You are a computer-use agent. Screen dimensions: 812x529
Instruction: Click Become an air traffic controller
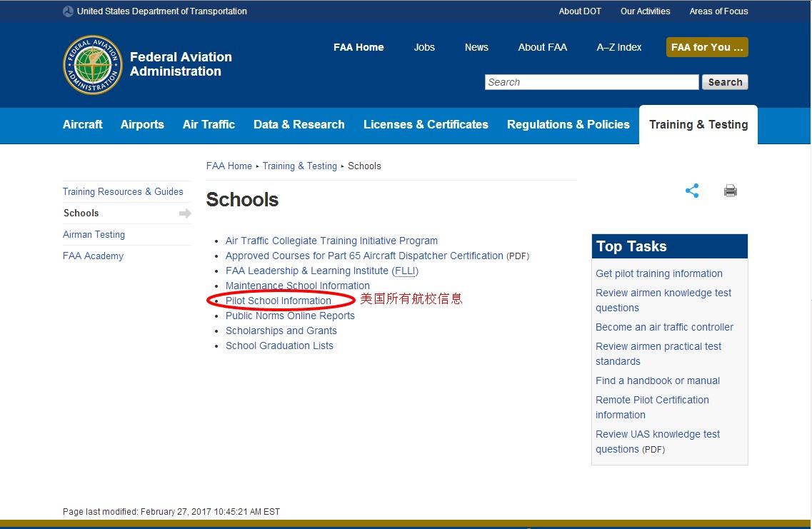point(664,327)
